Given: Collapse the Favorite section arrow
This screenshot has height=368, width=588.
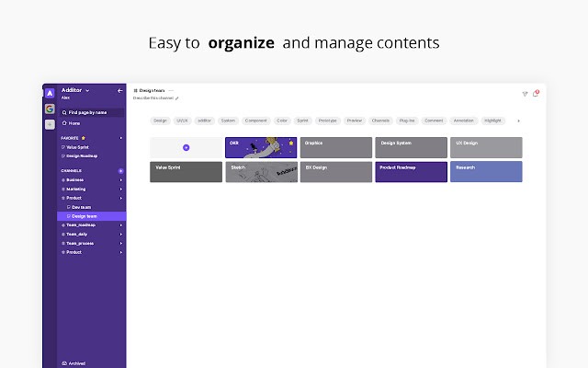Looking at the screenshot, I should click(120, 138).
